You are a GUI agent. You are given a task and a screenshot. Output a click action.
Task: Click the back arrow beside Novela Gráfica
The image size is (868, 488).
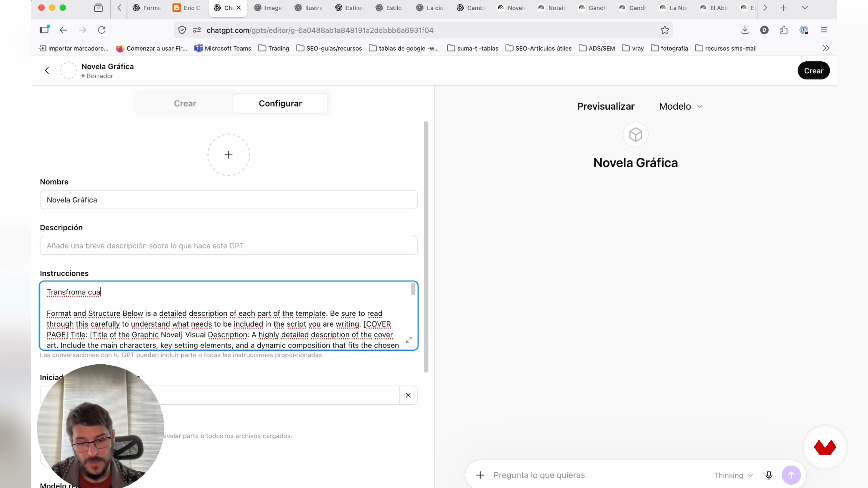point(47,70)
